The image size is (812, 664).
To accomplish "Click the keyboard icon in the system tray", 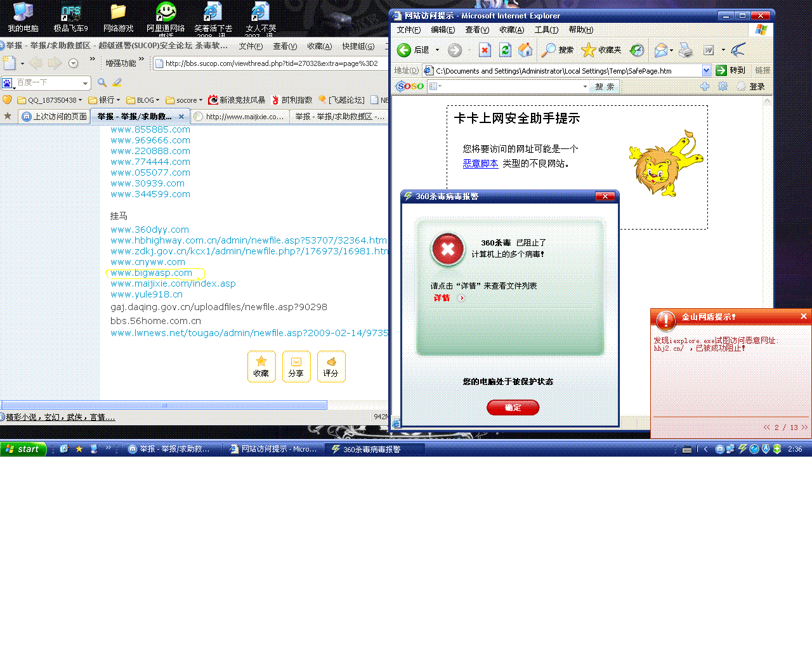I will tap(687, 449).
